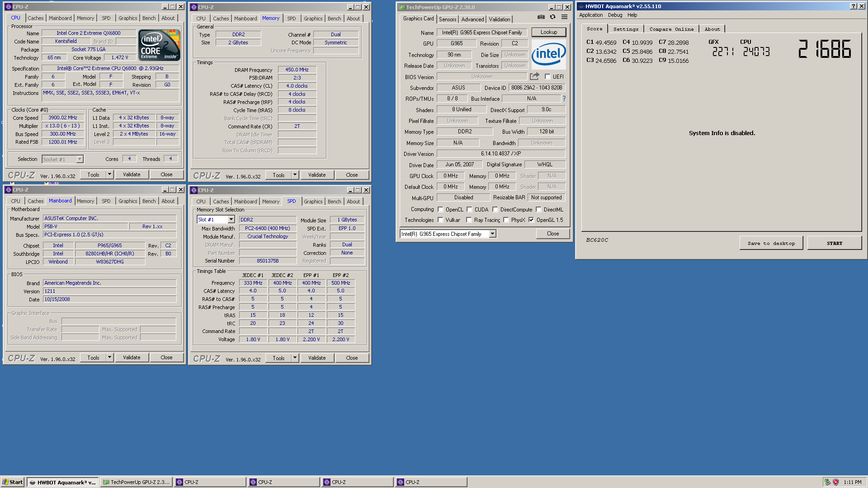
Task: Expand Tools arrow in CPU-Z Mainboard window
Action: [x=109, y=357]
